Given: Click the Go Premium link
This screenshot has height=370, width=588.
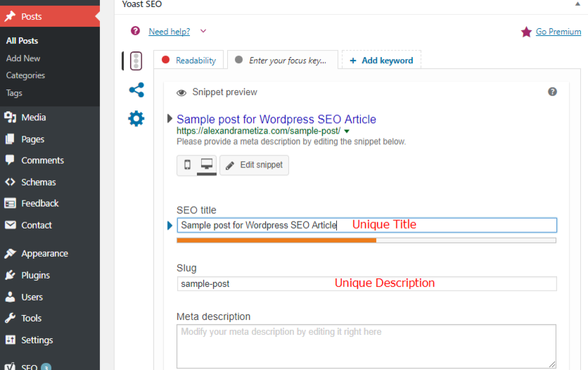Looking at the screenshot, I should pyautogui.click(x=558, y=32).
